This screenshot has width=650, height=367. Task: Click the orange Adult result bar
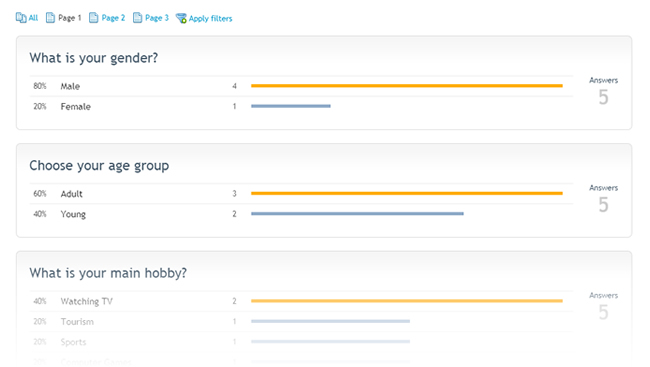407,193
